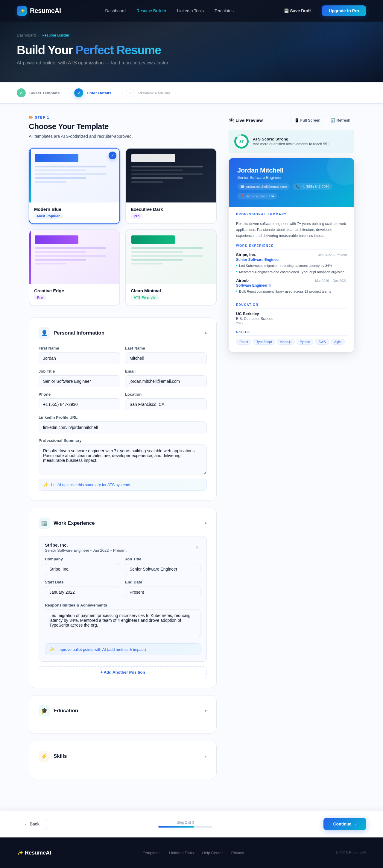The height and width of the screenshot is (868, 383).
Task: Click the LinkedIn Profile URL field
Action: pos(122,427)
